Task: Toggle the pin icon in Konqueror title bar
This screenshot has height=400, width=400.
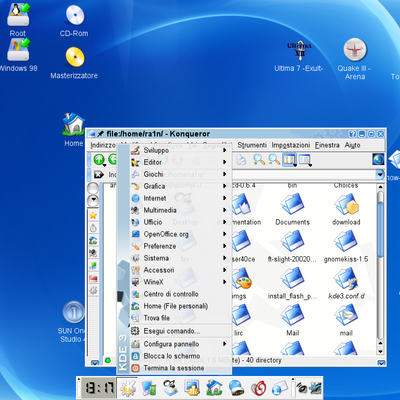Action: [x=100, y=134]
